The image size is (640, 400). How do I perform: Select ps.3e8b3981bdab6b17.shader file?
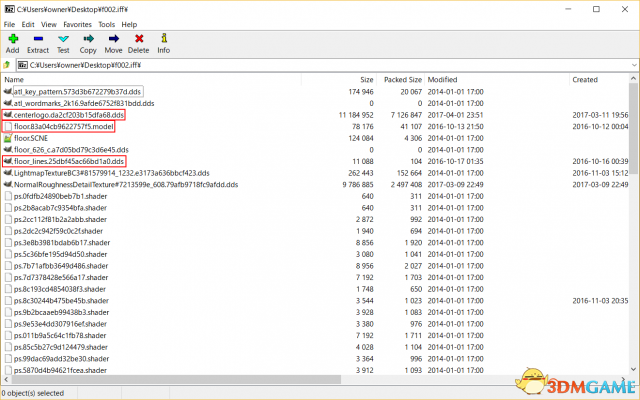pos(62,242)
